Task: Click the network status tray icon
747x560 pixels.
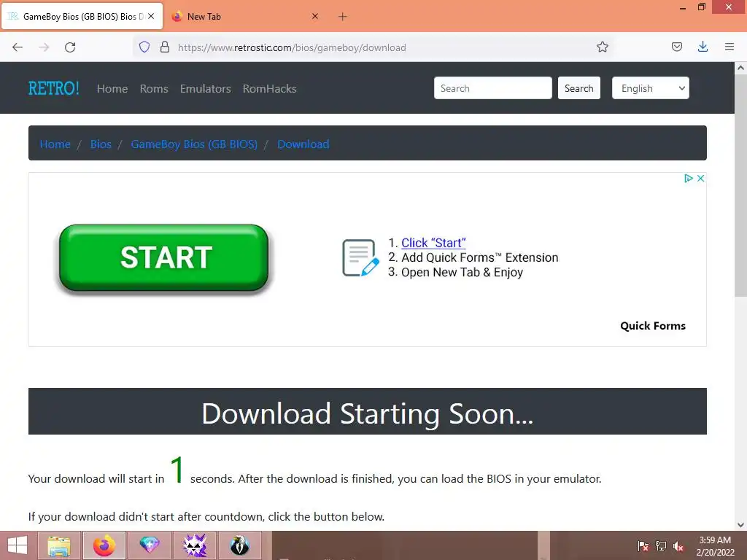Action: coord(661,546)
